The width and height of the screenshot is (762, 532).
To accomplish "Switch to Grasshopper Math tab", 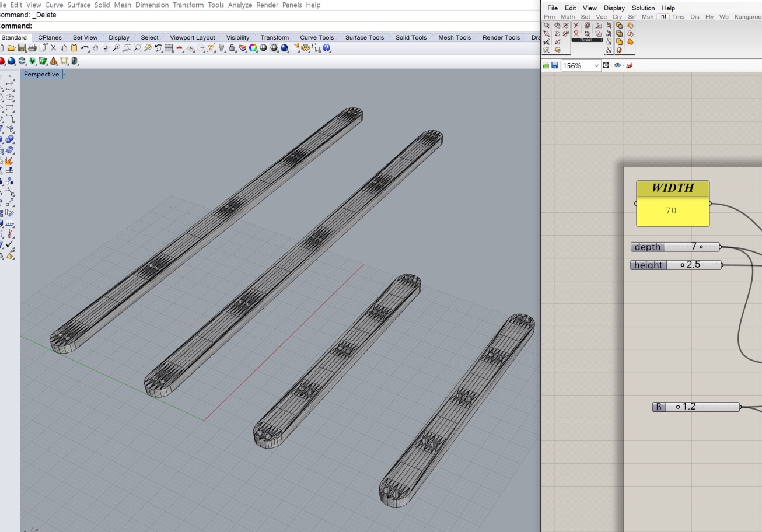I will pyautogui.click(x=568, y=17).
